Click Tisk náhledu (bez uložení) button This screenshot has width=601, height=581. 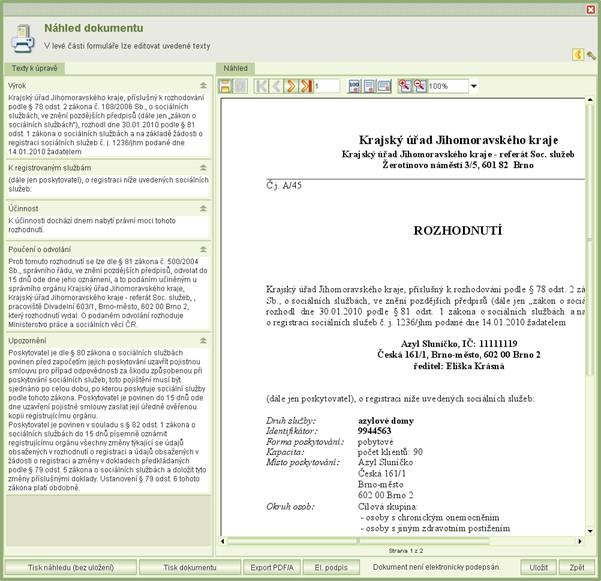(x=71, y=567)
